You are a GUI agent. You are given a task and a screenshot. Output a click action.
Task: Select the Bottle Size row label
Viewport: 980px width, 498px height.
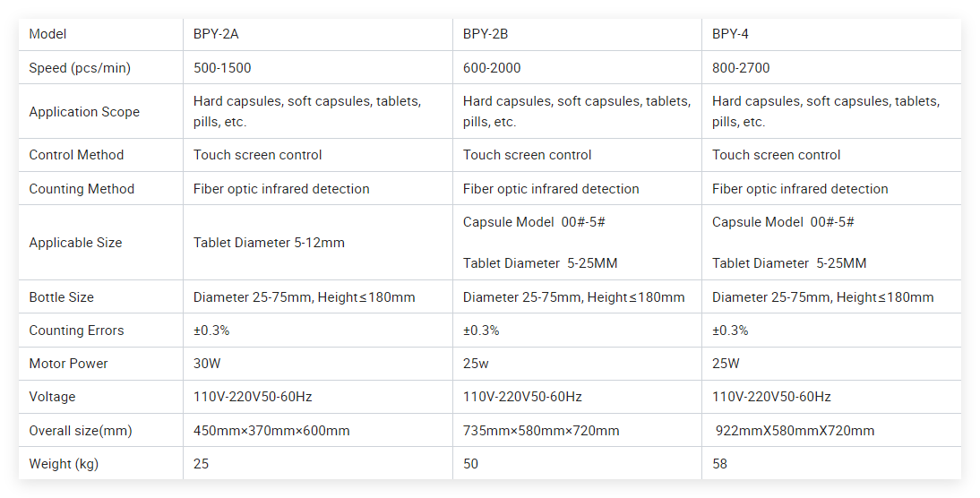pos(61,297)
